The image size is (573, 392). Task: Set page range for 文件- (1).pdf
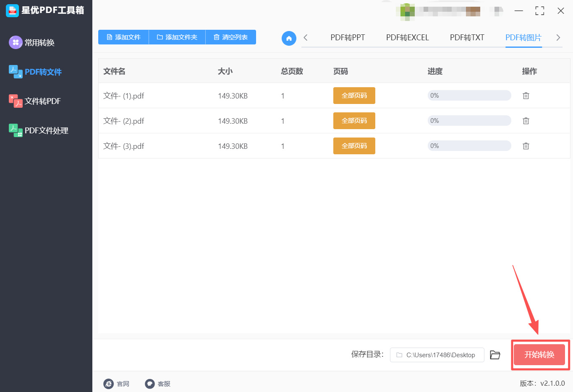tap(354, 96)
